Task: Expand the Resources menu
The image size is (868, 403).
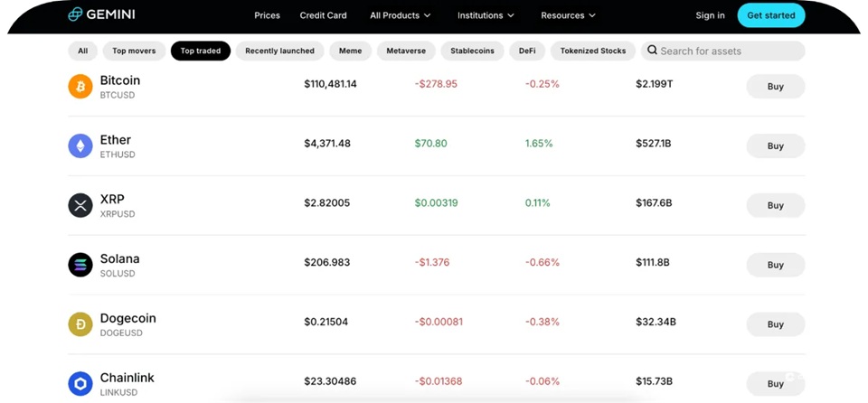Action: 568,15
